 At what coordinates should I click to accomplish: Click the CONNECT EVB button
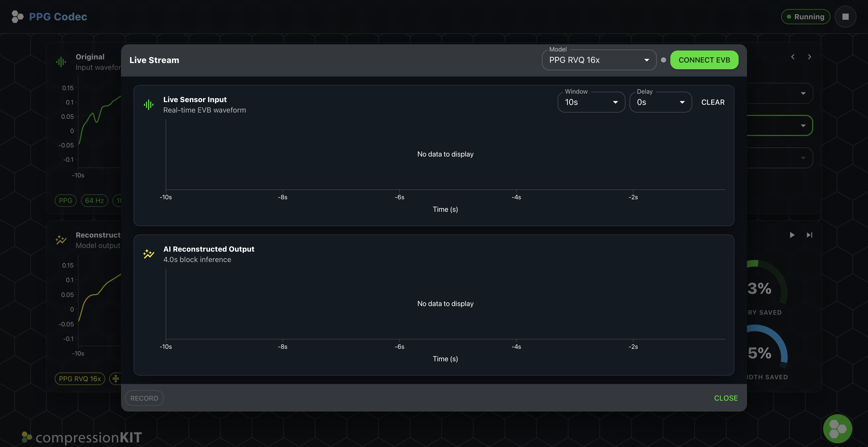tap(704, 60)
